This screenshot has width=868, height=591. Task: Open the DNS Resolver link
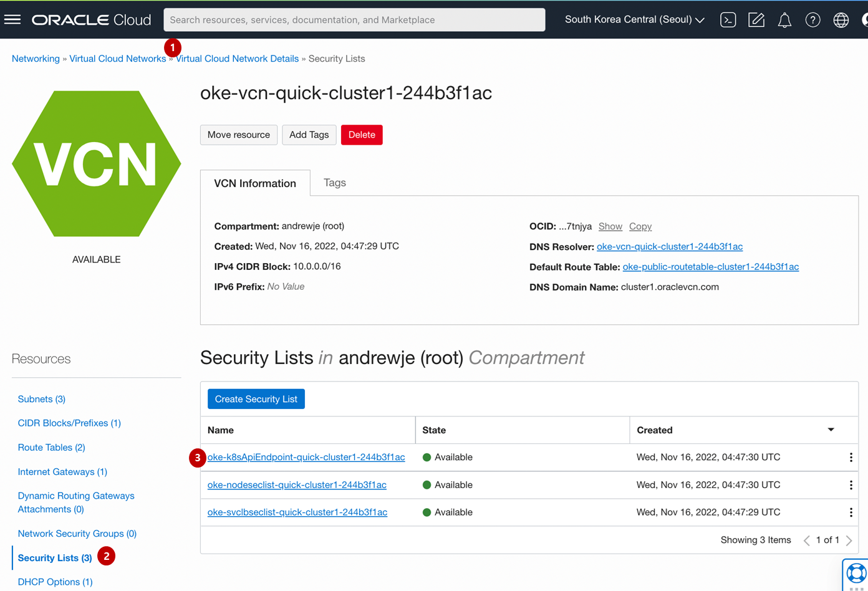point(670,247)
